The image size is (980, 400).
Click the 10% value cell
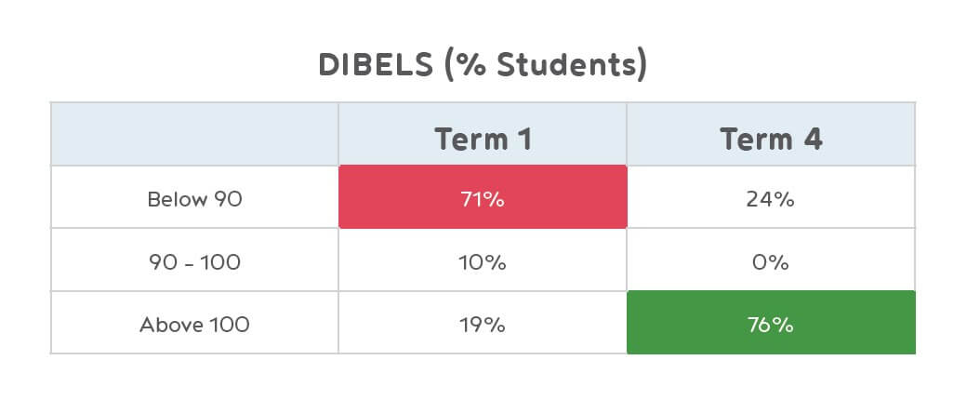(x=483, y=262)
